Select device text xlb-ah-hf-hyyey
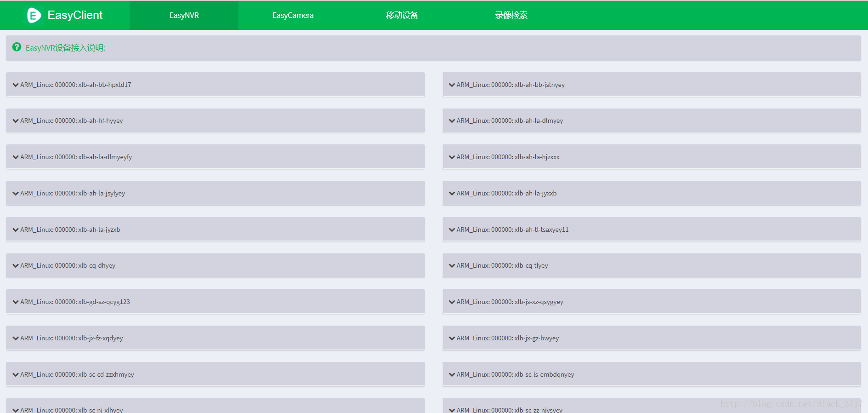Screen dimensions: 868x413 tap(101, 120)
